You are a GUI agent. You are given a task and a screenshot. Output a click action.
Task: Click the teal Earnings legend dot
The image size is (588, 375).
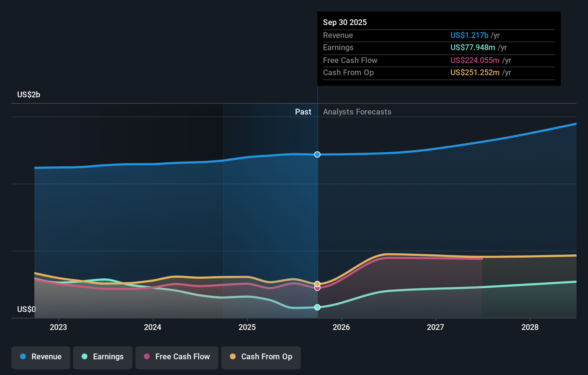point(84,357)
